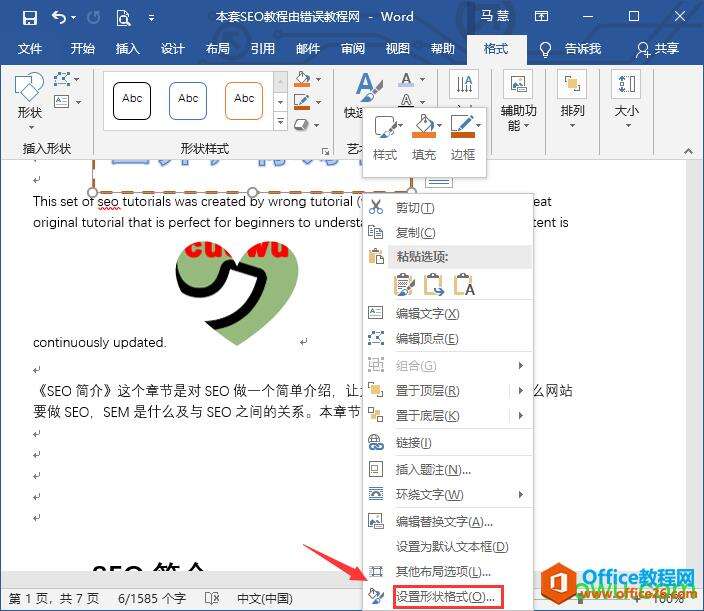The image size is (704, 611).
Task: Click the Text Direction icon
Action: pyautogui.click(x=464, y=84)
